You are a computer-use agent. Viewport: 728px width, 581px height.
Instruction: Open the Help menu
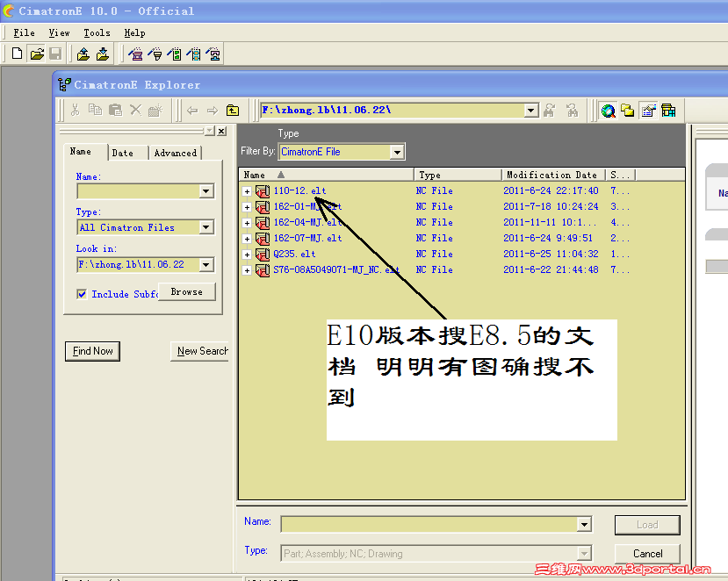[x=134, y=33]
